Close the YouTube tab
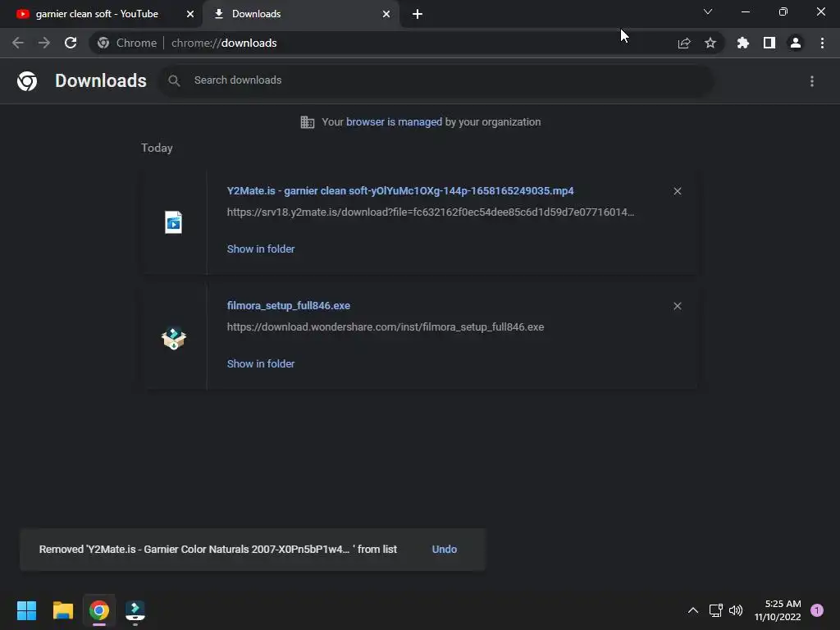 190,14
